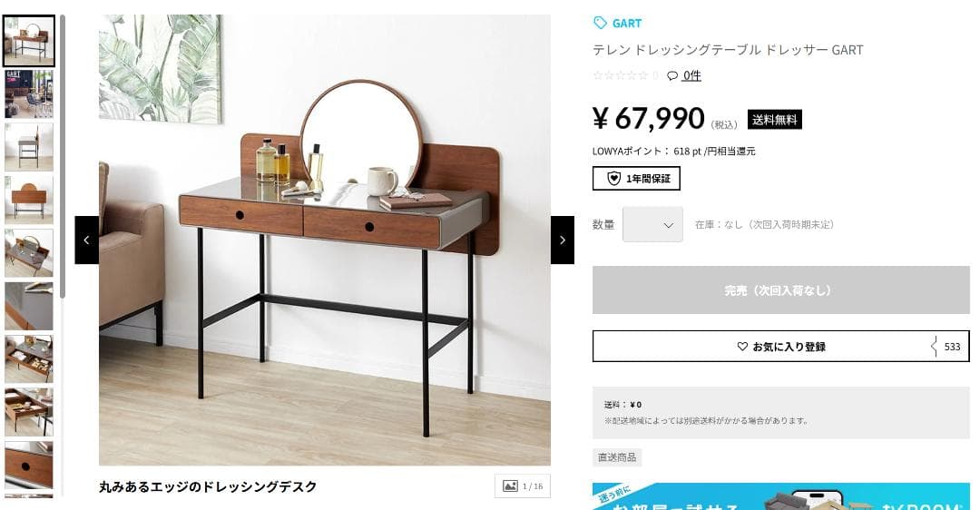
Task: Select the side view desk thumbnail
Action: point(29,147)
